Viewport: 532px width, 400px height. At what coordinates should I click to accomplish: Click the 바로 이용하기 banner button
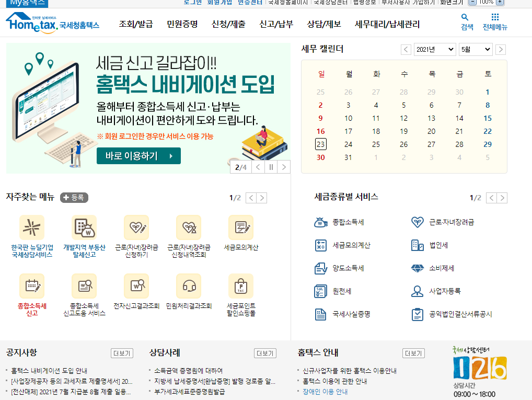(x=138, y=156)
